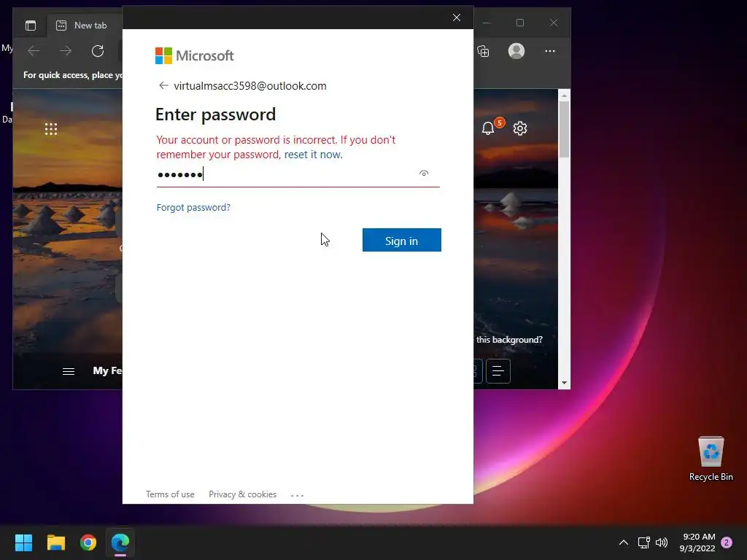Open Privacy & cookies link
The height and width of the screenshot is (560, 747).
(x=242, y=494)
